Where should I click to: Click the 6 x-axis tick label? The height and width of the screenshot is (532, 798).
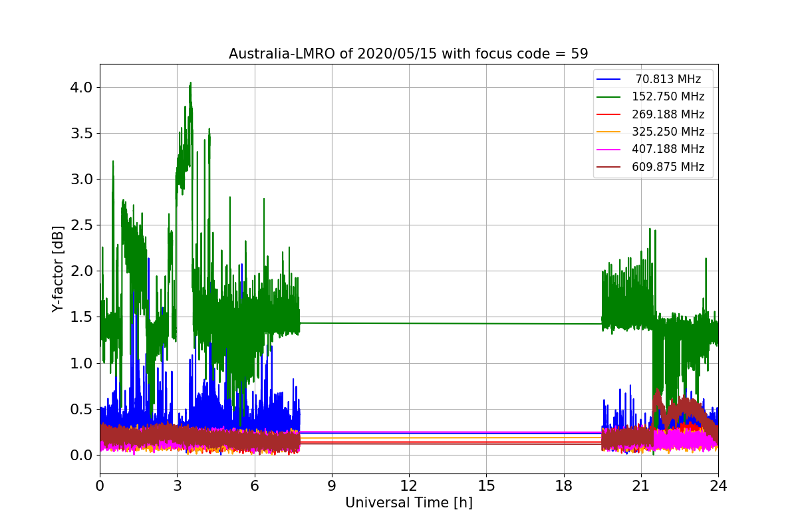pos(254,485)
